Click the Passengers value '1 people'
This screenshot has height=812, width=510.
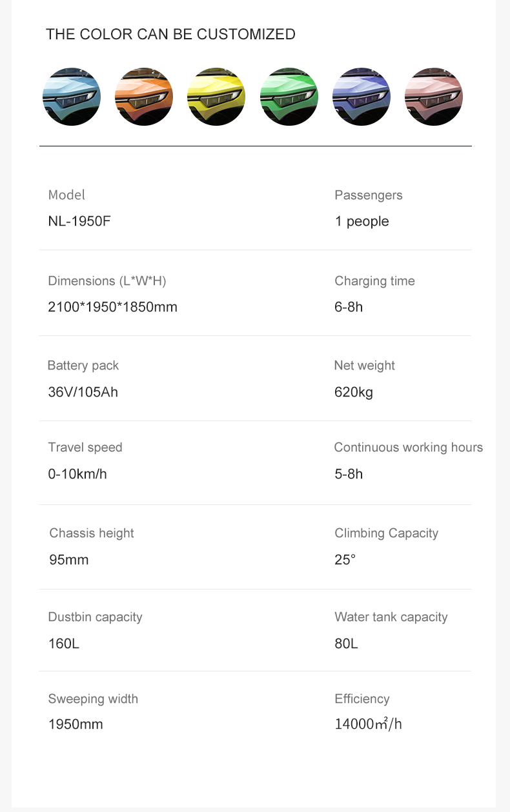click(x=362, y=222)
